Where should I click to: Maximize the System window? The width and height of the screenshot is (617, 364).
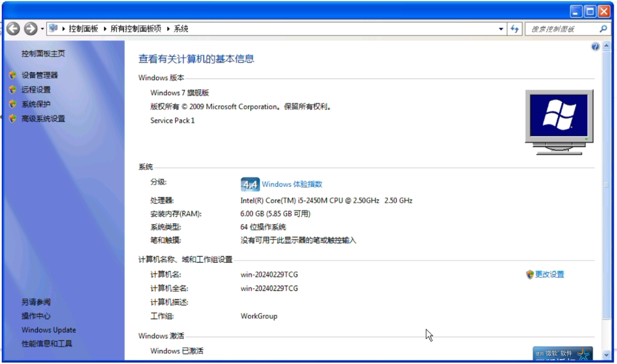click(590, 12)
